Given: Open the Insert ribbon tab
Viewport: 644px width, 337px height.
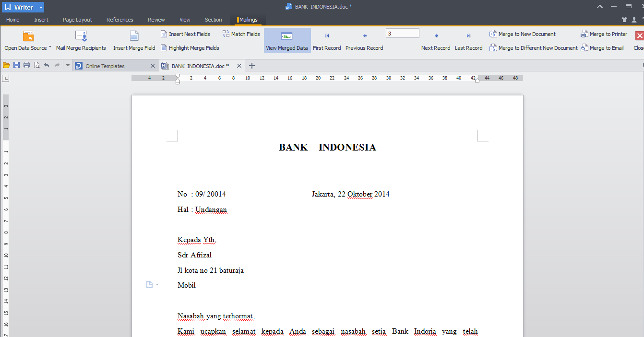Looking at the screenshot, I should [41, 20].
